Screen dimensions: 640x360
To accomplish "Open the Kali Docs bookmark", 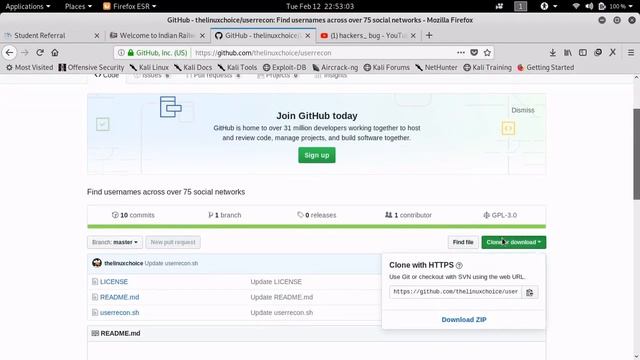I will (x=193, y=67).
